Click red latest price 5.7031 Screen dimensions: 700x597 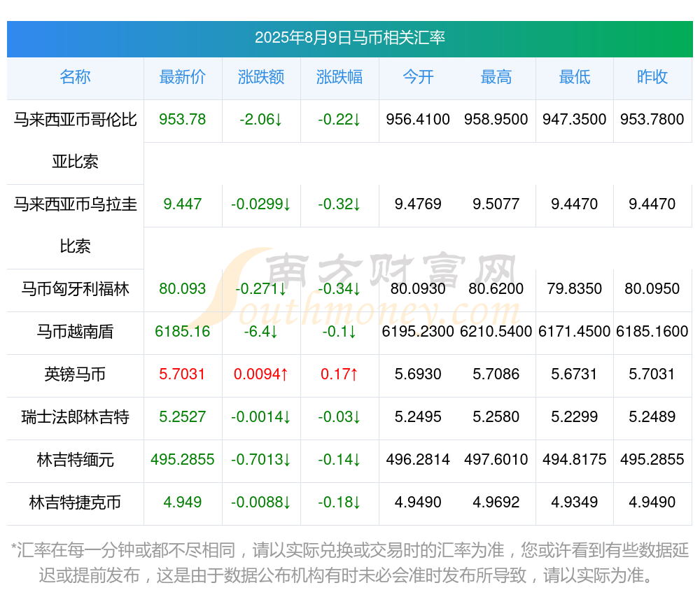[x=182, y=374]
